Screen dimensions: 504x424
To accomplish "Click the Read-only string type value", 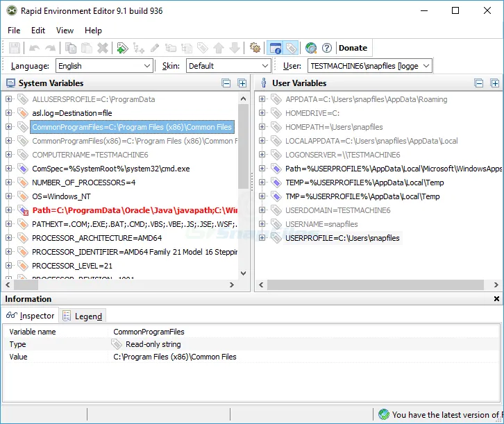I will click(153, 344).
